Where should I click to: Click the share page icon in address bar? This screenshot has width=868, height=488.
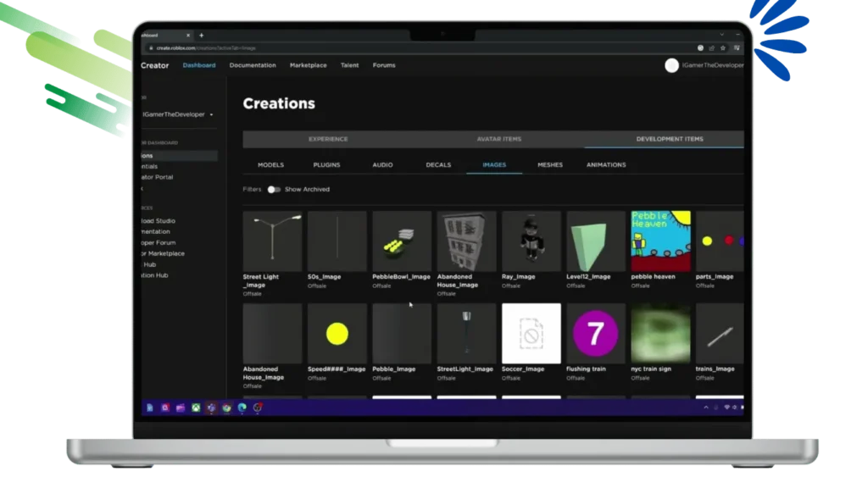712,48
